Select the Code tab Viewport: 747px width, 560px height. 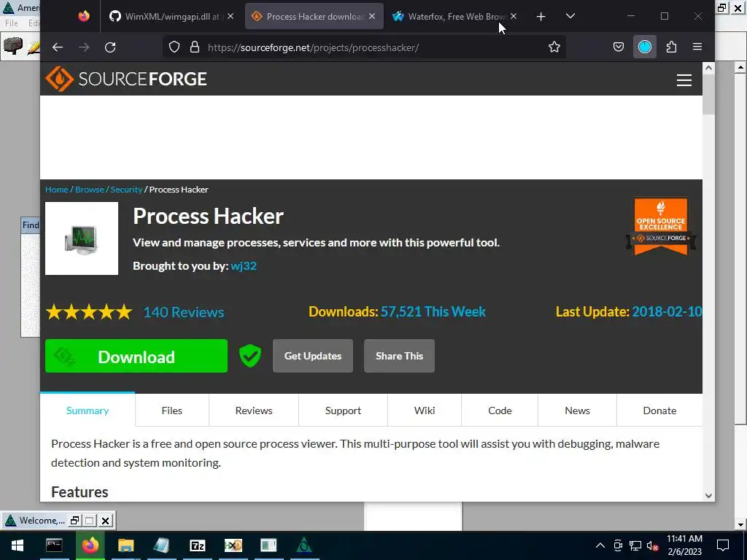(x=500, y=411)
